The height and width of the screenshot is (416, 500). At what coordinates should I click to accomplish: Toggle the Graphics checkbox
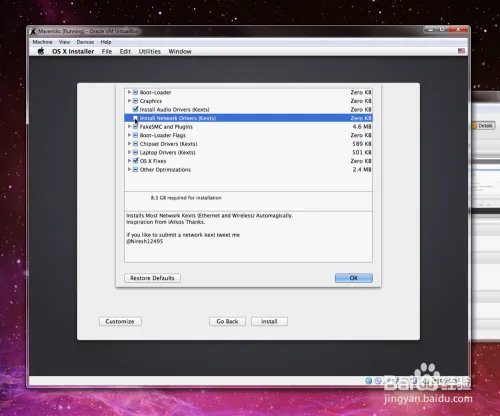136,101
